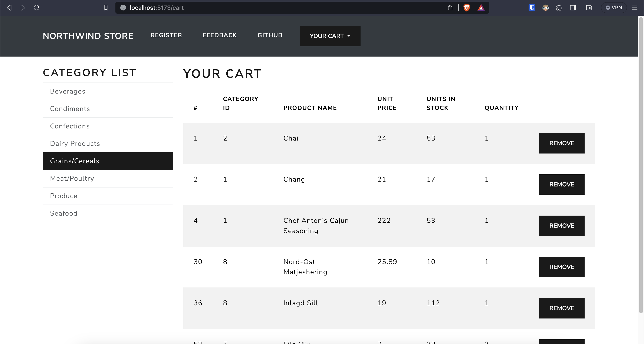
Task: Remove Nord-Ost Matjeshering from cart
Action: coord(562,267)
